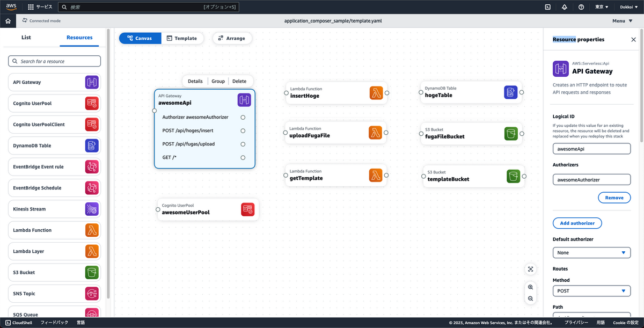
Task: Click the Remove authorizer button
Action: (614, 198)
